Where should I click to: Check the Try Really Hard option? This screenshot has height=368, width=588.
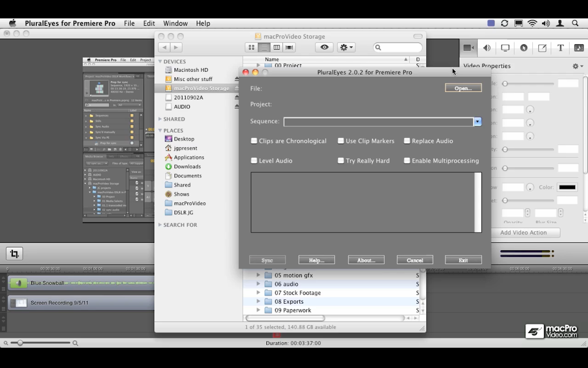point(341,161)
